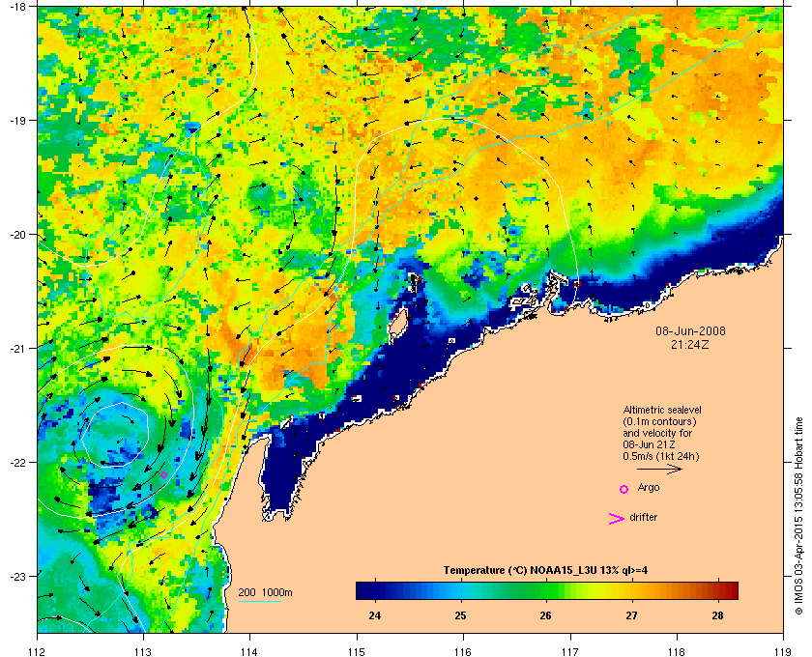
Task: Click the 'Argo' legend label
Action: (x=649, y=488)
